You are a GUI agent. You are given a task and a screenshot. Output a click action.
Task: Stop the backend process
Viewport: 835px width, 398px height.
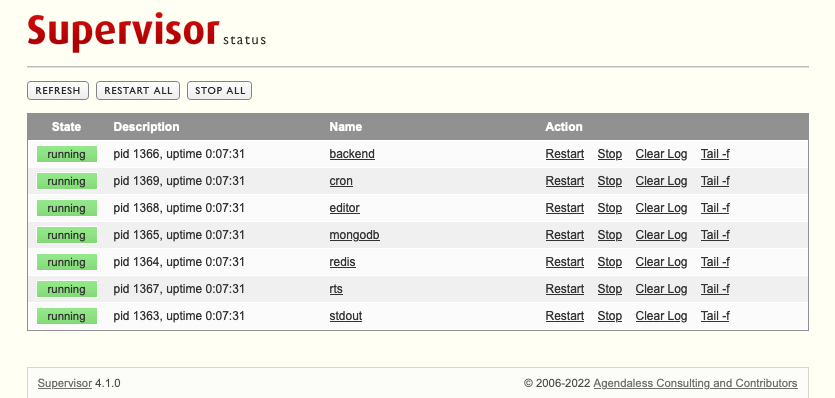[609, 154]
